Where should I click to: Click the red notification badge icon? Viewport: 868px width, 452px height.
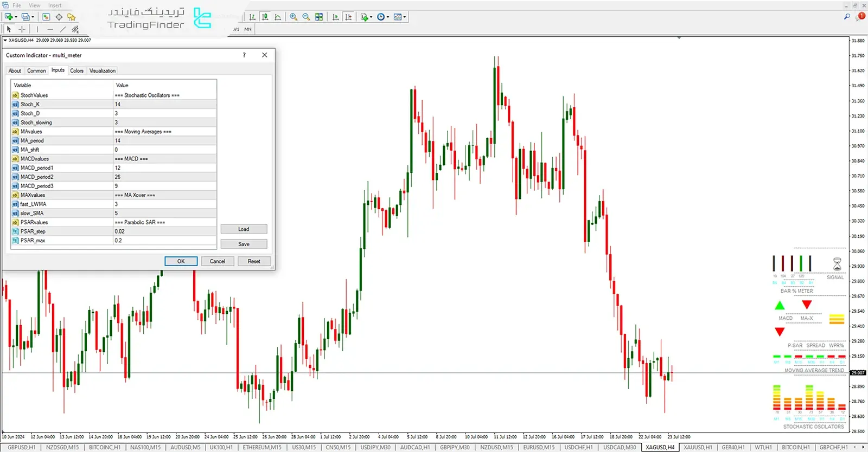click(860, 17)
